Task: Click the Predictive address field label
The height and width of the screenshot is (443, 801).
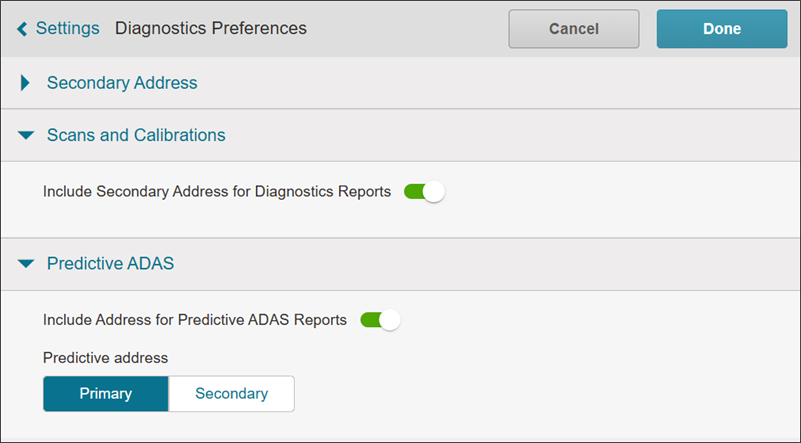Action: [105, 357]
